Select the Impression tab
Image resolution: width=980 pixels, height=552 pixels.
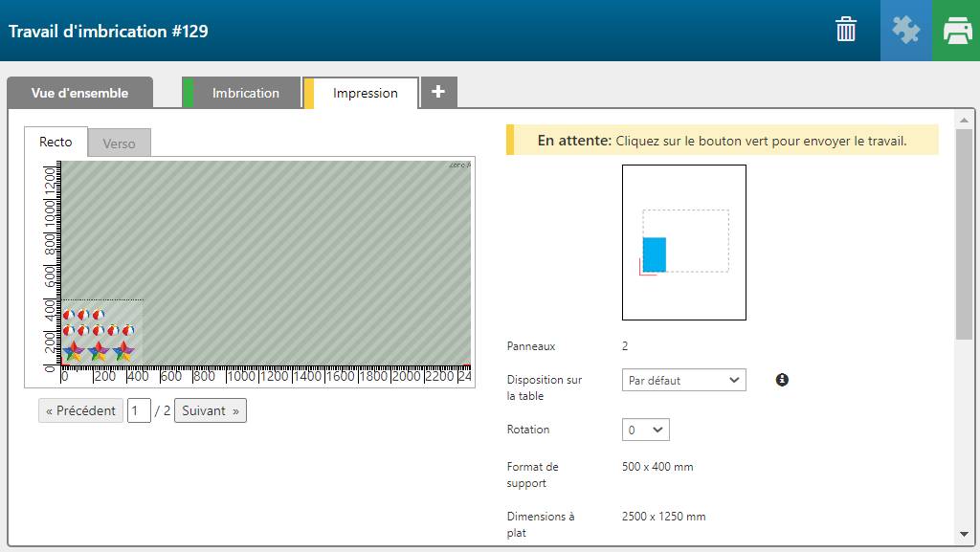tap(365, 93)
